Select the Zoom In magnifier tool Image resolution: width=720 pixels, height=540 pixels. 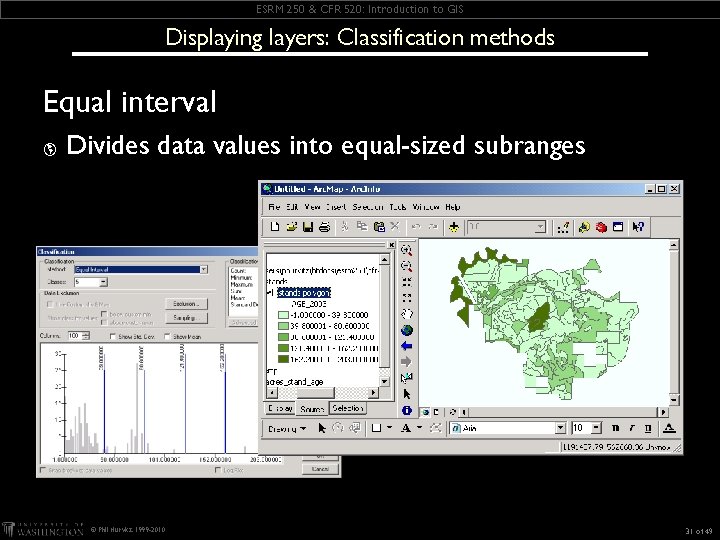pyautogui.click(x=406, y=250)
